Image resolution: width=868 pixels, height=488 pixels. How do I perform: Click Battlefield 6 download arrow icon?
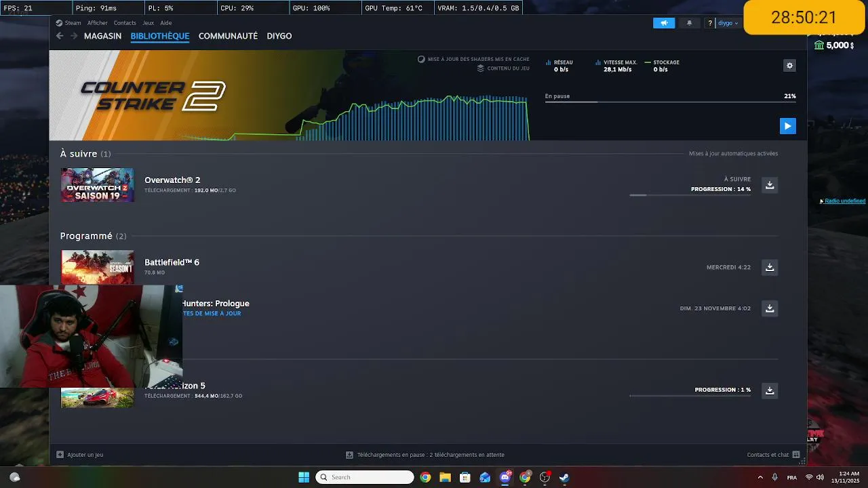[x=770, y=267]
